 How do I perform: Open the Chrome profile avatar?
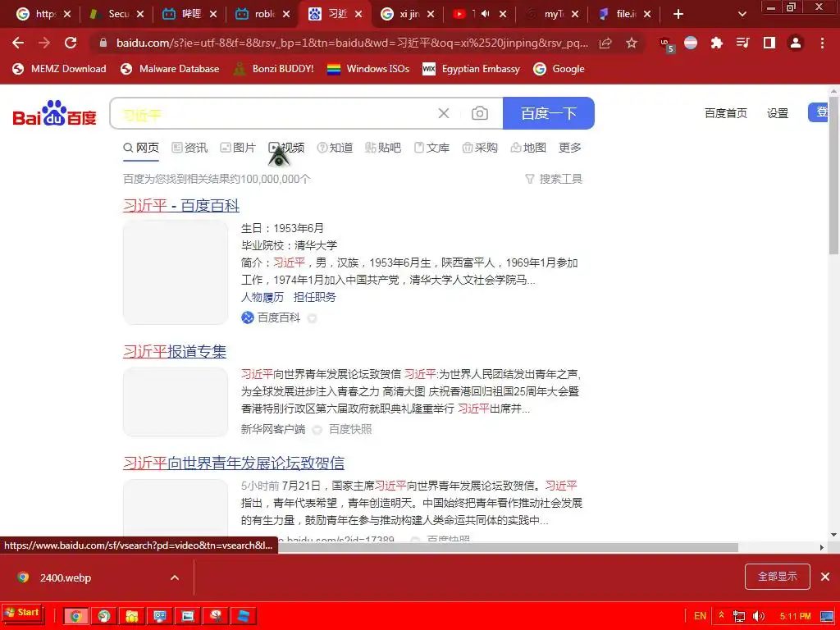[x=796, y=43]
